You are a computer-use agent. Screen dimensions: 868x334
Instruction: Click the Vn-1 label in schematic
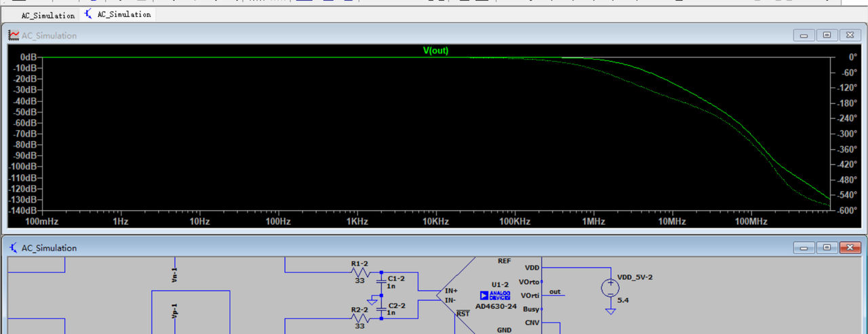[175, 274]
